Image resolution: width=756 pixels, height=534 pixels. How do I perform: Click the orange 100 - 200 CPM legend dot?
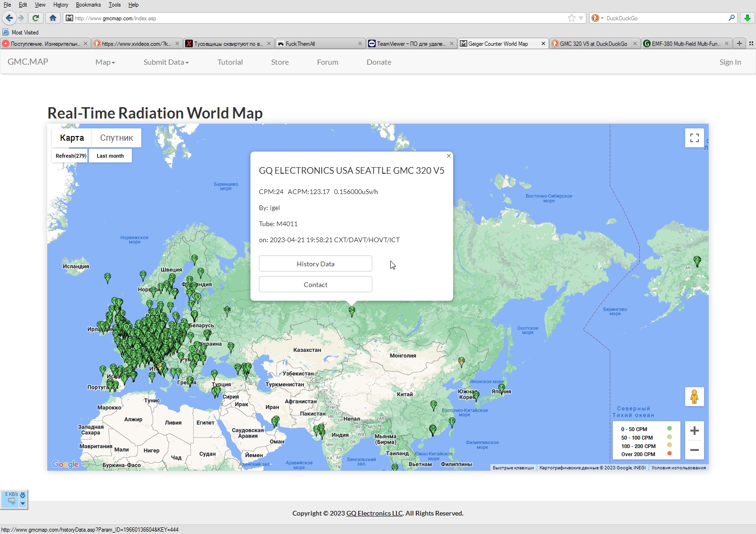point(670,445)
